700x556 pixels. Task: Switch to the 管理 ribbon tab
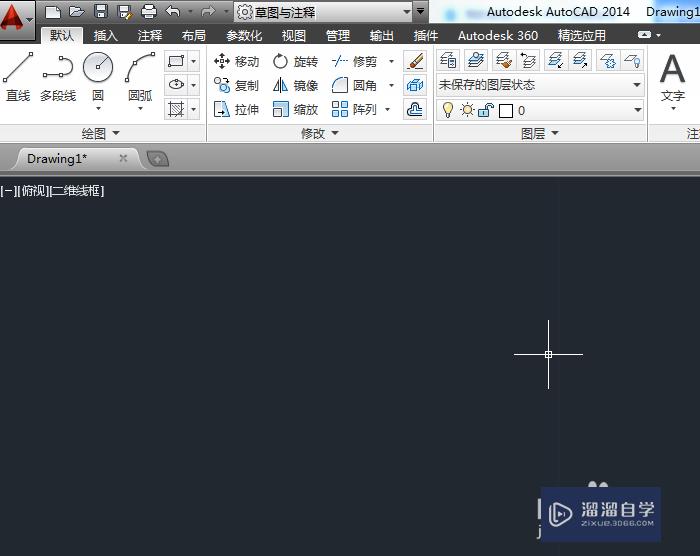click(338, 35)
